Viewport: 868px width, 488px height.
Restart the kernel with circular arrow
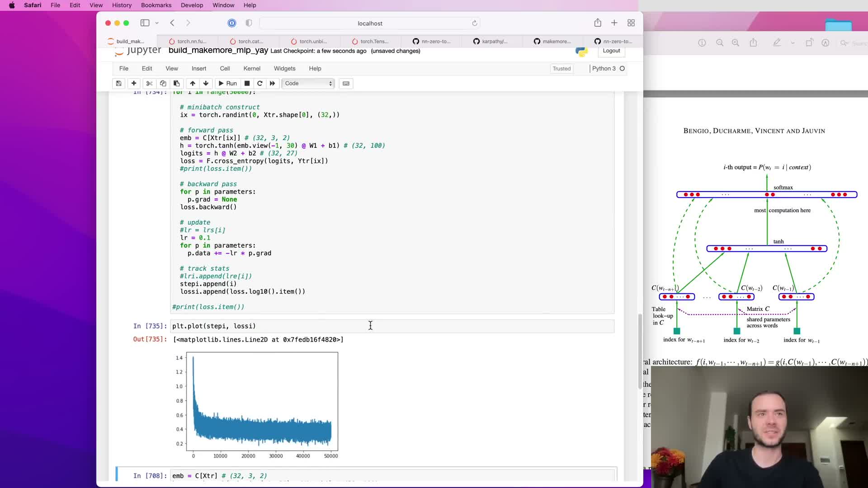tap(260, 84)
